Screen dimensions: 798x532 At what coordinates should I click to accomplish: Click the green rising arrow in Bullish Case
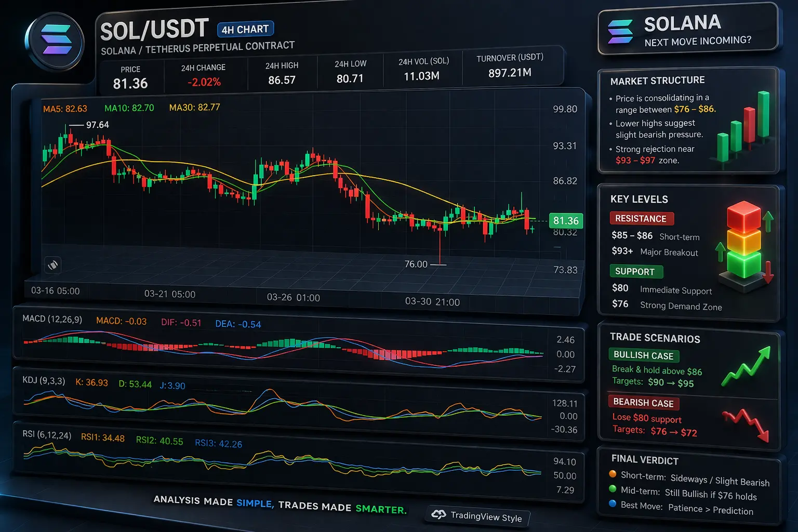coord(746,367)
